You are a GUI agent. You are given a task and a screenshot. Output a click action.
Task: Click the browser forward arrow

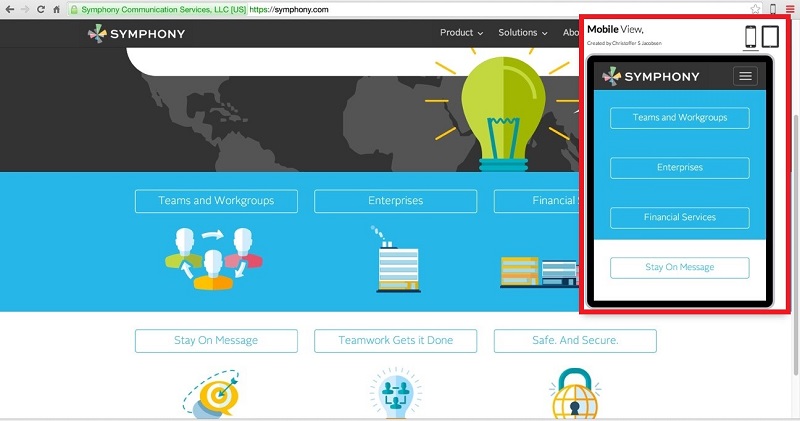pyautogui.click(x=24, y=9)
